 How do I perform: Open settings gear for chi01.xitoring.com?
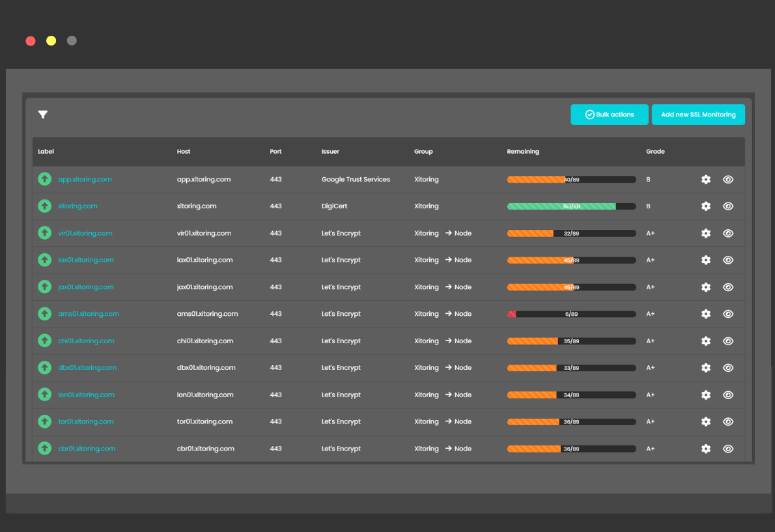[706, 341]
